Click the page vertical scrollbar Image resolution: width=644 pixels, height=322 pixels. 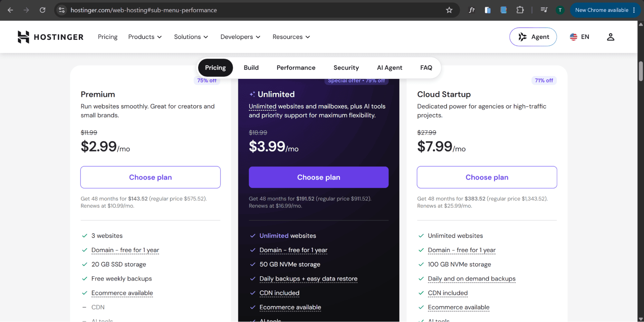(x=641, y=71)
